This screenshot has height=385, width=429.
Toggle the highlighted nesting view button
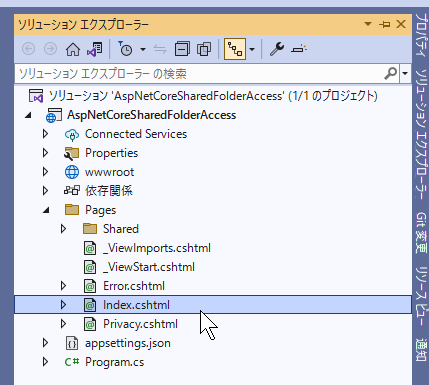click(235, 49)
